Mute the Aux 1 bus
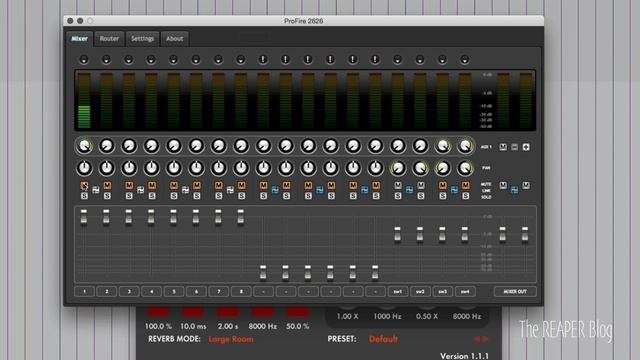Image resolution: width=640 pixels, height=360 pixels. [503, 147]
